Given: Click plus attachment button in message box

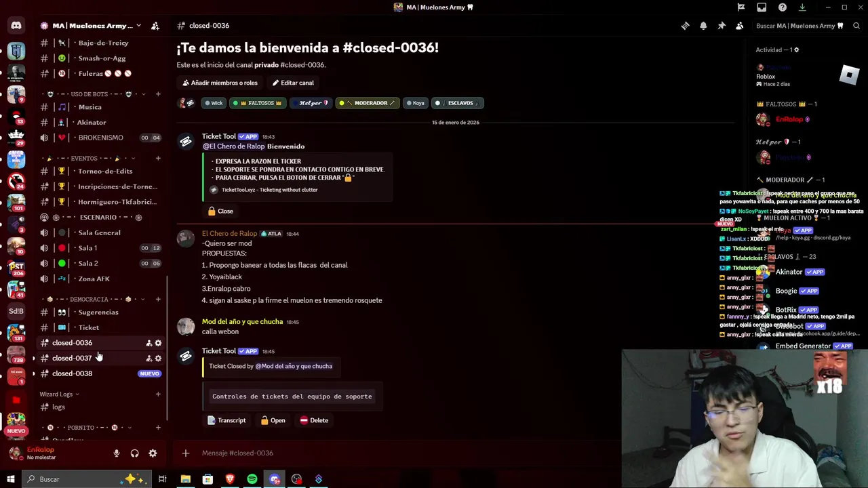Looking at the screenshot, I should coord(186,453).
